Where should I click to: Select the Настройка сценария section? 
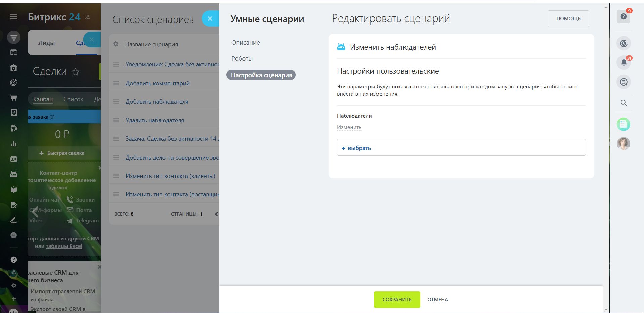pyautogui.click(x=261, y=75)
